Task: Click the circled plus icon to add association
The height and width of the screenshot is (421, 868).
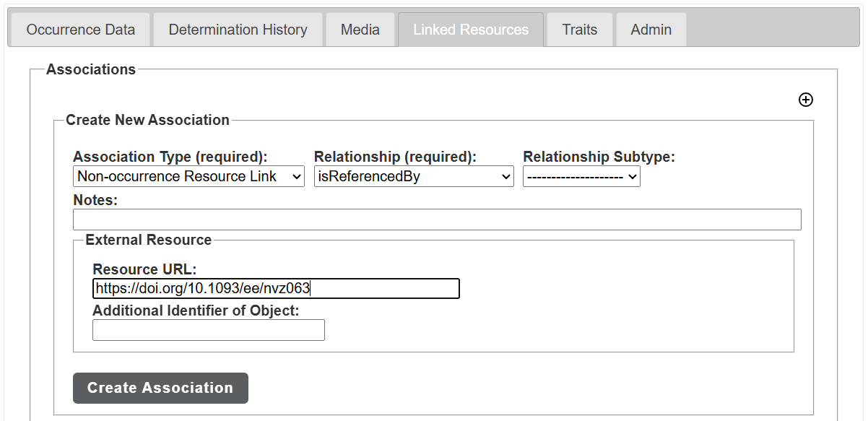Action: click(806, 100)
